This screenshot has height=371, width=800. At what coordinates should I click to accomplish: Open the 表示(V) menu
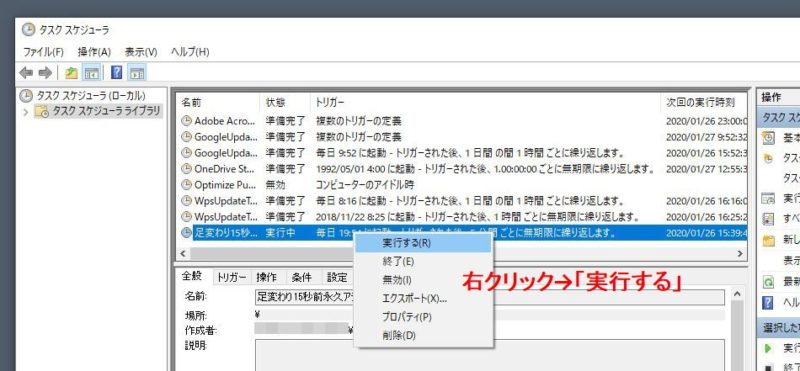tap(141, 52)
